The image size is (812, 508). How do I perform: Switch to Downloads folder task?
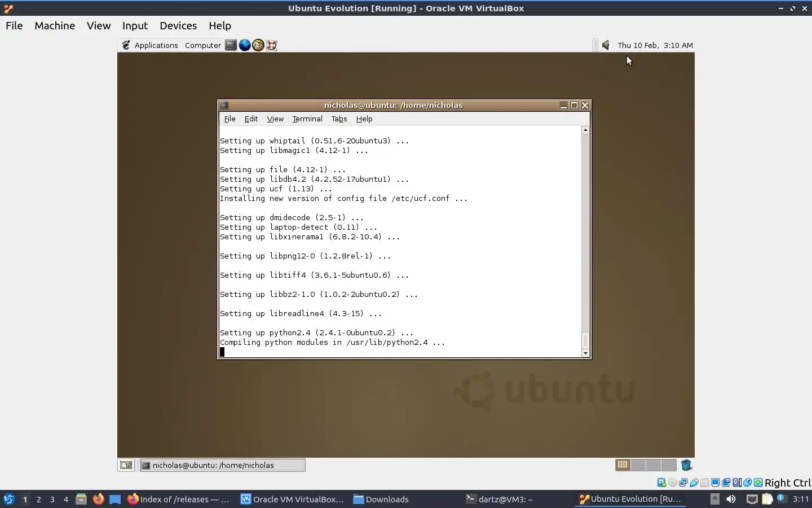381,499
